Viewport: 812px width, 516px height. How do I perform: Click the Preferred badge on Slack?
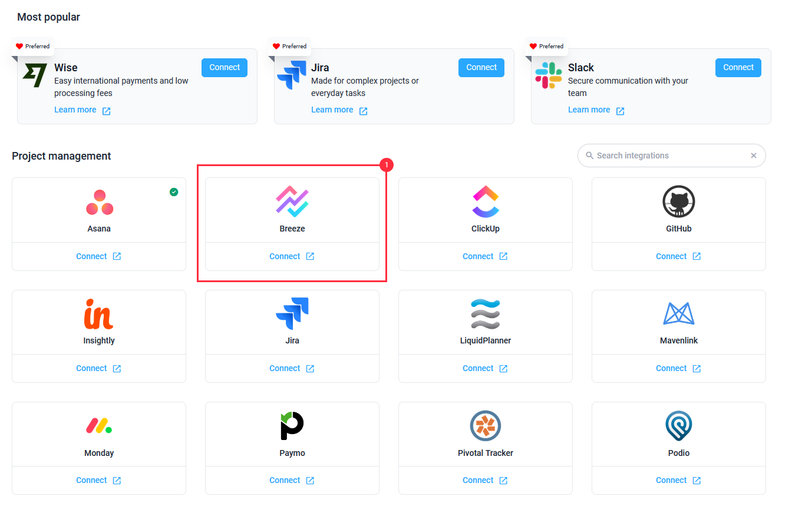coord(547,46)
